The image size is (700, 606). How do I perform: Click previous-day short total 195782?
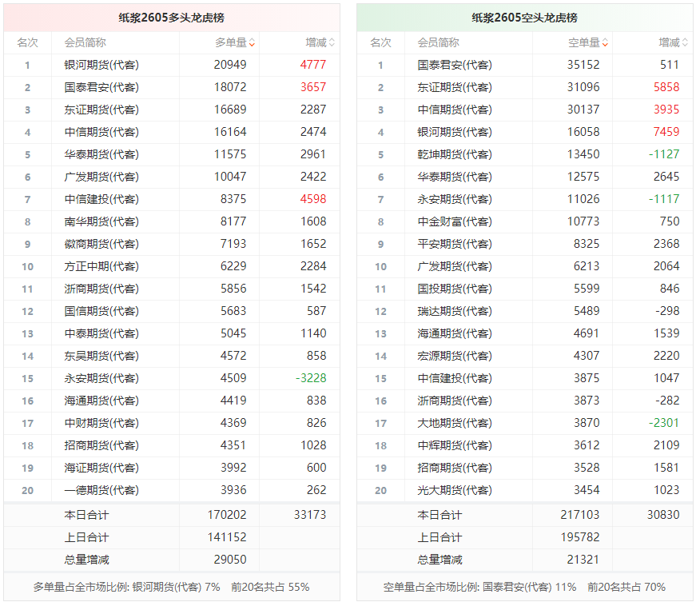point(580,537)
